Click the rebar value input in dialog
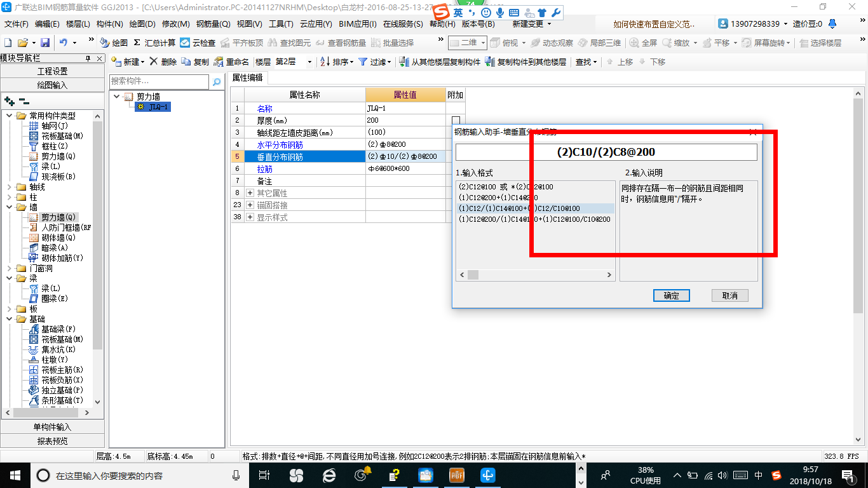 (606, 152)
